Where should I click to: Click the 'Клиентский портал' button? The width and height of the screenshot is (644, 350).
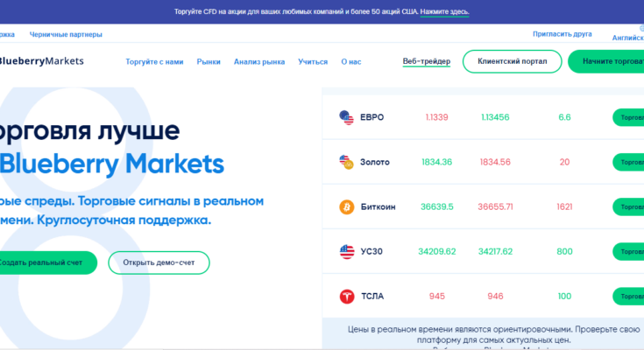pos(512,61)
